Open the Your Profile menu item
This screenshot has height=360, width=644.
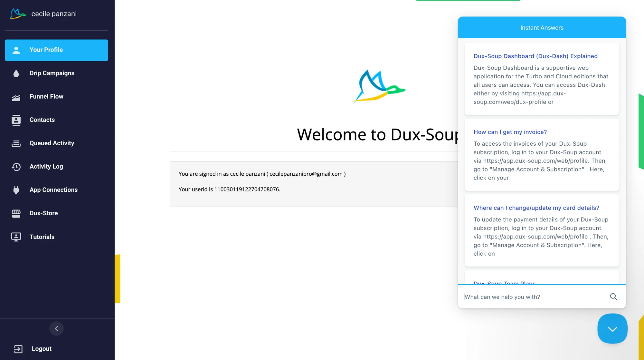[x=56, y=50]
